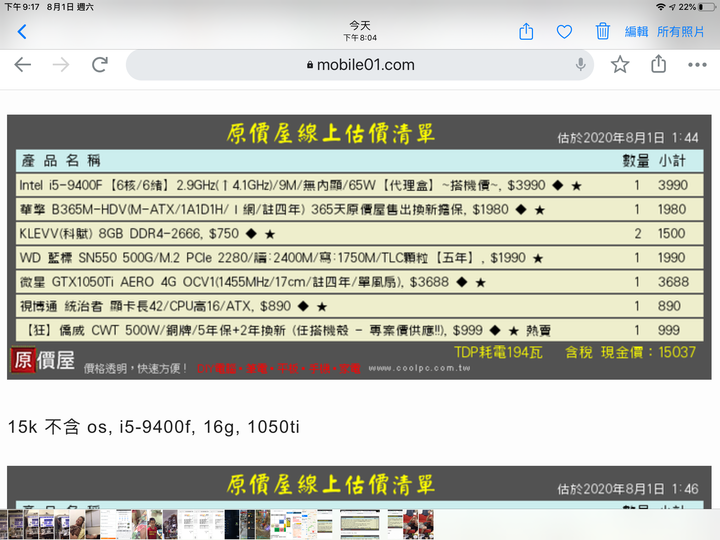Open the colorful calendar screenshot thumbnail

tap(278, 525)
